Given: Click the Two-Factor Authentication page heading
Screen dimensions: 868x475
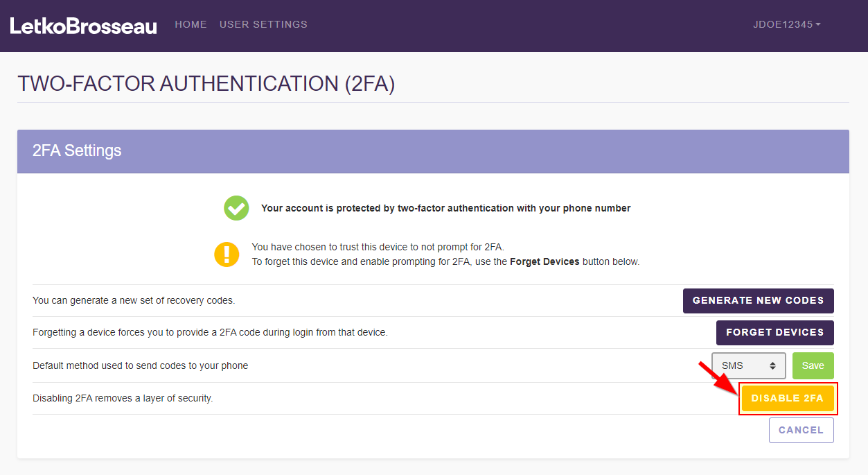Looking at the screenshot, I should coord(206,83).
